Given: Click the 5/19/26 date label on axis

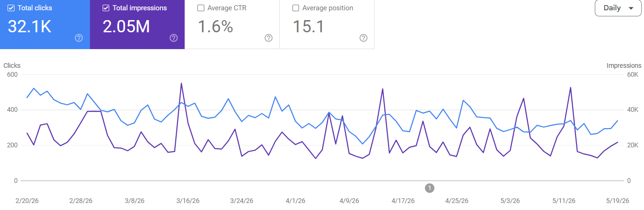Looking at the screenshot, I should tap(617, 201).
